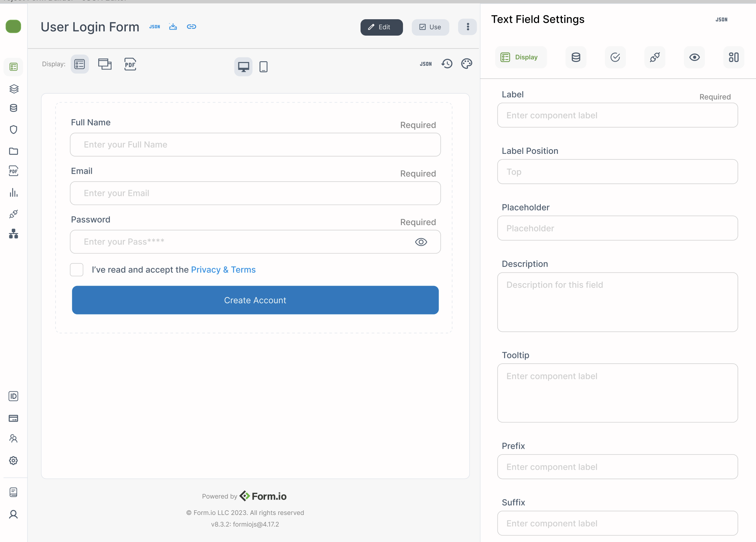Viewport: 756px width, 542px height.
Task: Open sidebar settings gear icon
Action: 14,460
